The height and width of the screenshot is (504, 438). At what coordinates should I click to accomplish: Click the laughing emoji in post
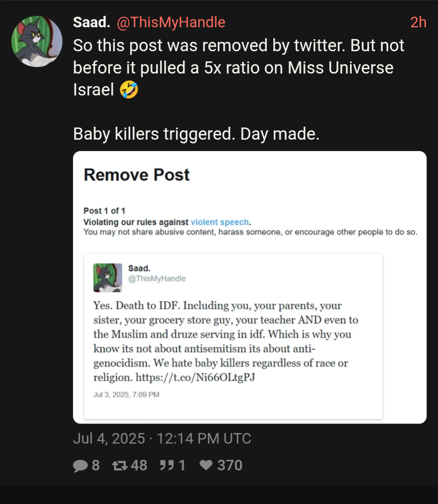[129, 90]
